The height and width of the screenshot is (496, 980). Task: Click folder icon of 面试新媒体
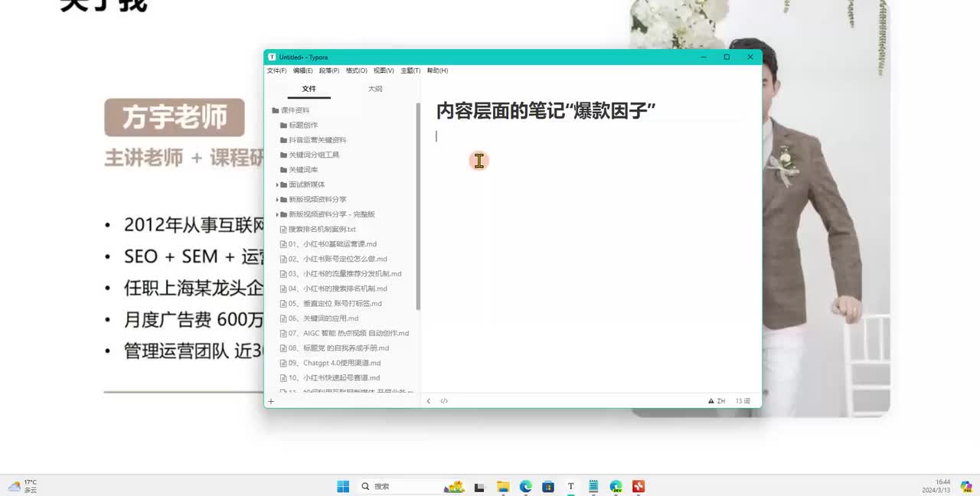tap(284, 184)
